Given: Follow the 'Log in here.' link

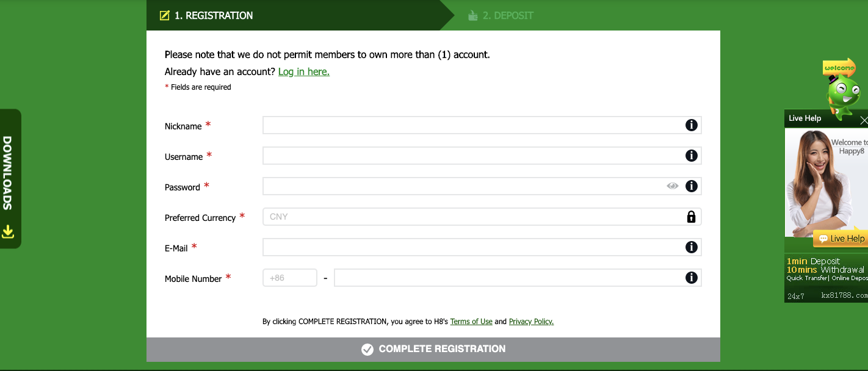Looking at the screenshot, I should point(303,72).
